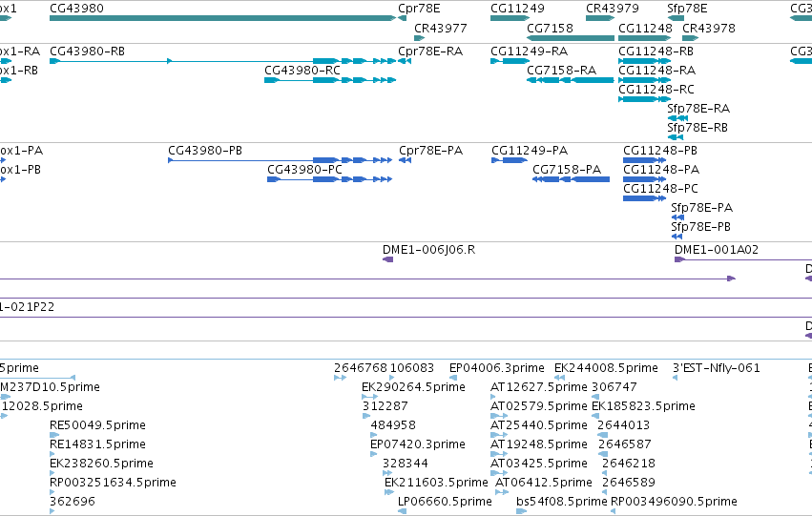Open the CG11248-PC protein label
The width and height of the screenshot is (812, 516).
point(661,189)
